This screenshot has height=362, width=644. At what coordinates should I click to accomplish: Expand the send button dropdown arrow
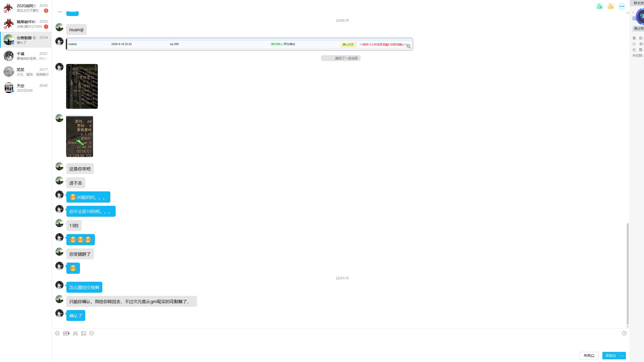[x=622, y=356]
